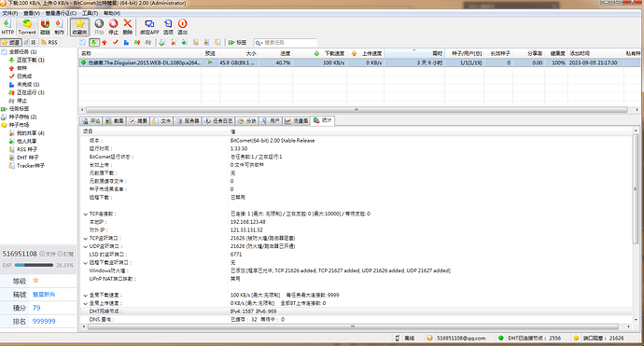
Task: Click the task search input field
Action: 286,42
